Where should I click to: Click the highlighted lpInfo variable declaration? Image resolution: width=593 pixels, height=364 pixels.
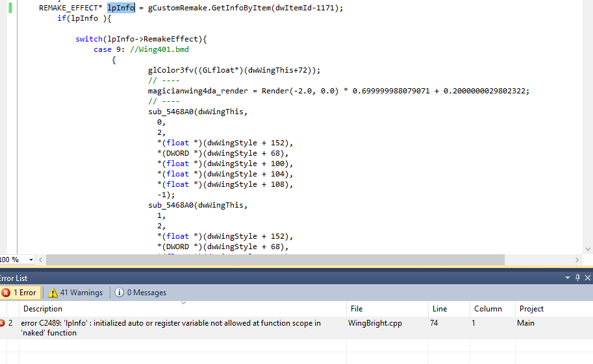pos(121,8)
